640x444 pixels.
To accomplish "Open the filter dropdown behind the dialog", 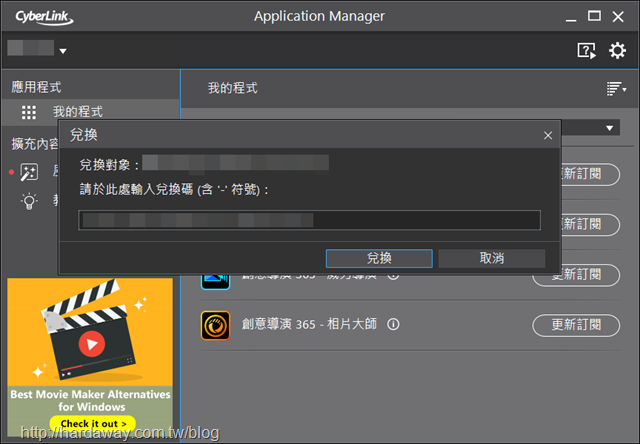I will point(609,128).
